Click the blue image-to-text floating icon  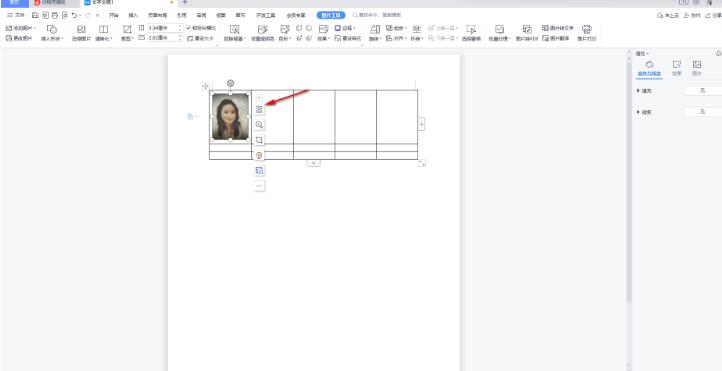click(x=259, y=171)
